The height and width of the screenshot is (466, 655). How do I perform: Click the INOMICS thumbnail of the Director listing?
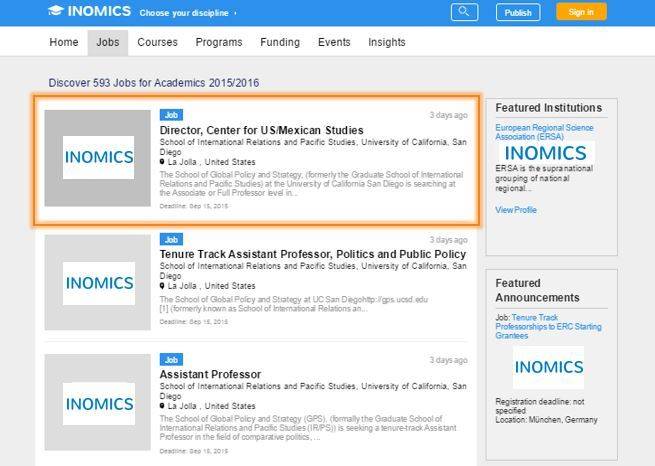(x=98, y=158)
